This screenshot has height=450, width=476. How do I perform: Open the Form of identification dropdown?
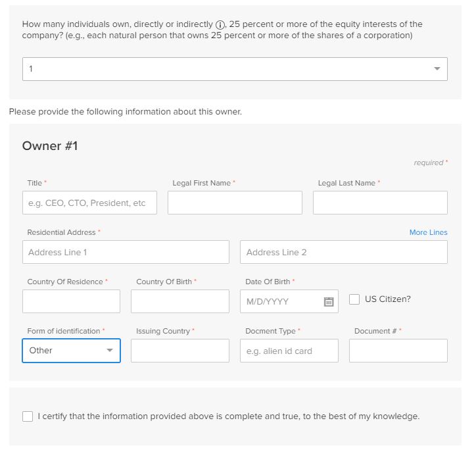click(72, 351)
